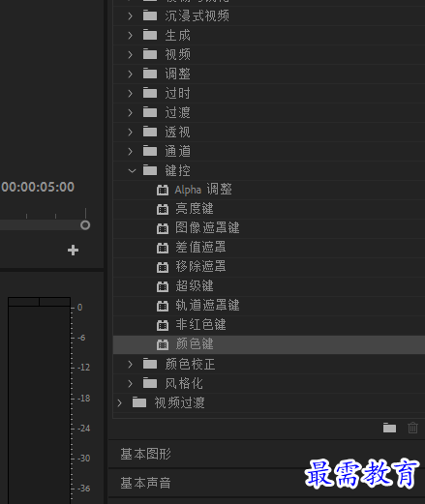Select the 图像遮罩键 effect icon
The width and height of the screenshot is (425, 504).
[163, 228]
